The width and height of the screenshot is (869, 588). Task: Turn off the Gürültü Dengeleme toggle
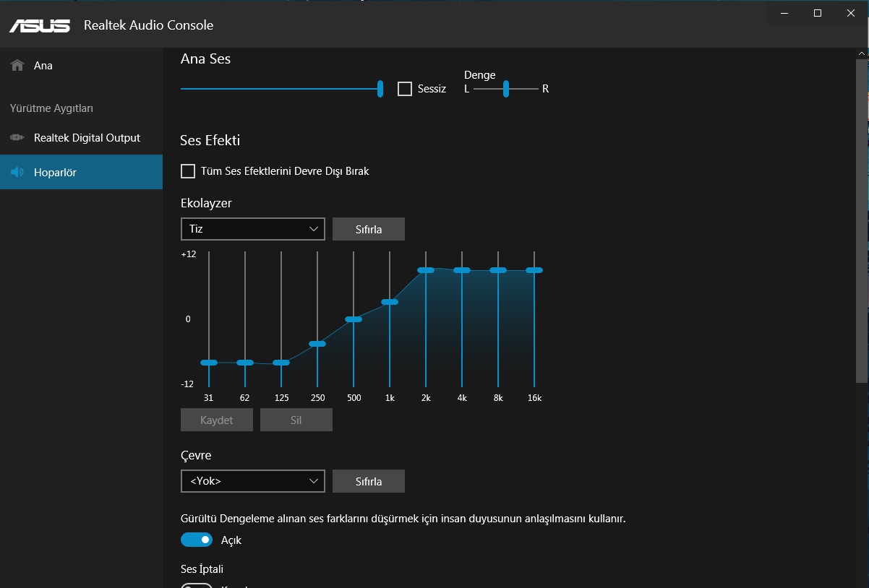197,540
